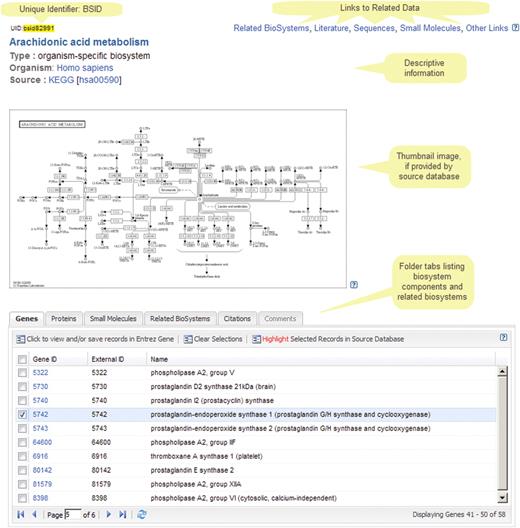Go to last page of genes
The width and height of the screenshot is (520, 528).
(x=123, y=514)
